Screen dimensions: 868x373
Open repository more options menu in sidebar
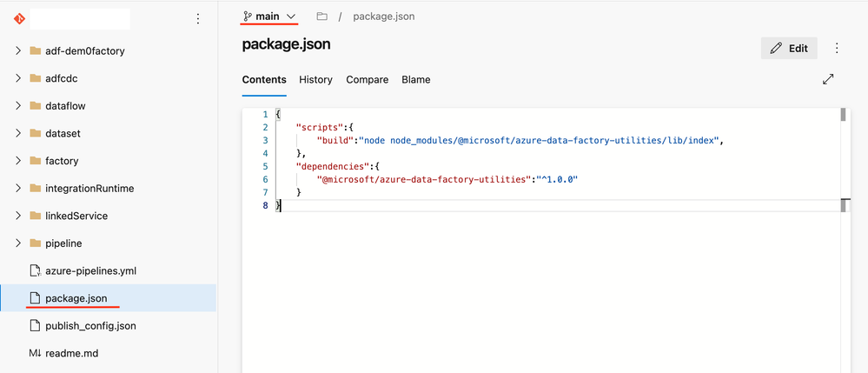pos(198,19)
